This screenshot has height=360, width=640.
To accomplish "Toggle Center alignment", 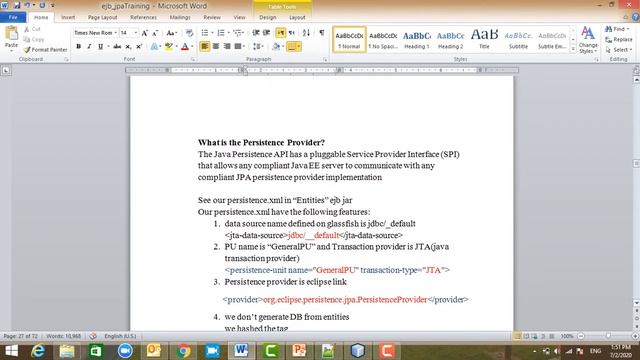I will (216, 47).
